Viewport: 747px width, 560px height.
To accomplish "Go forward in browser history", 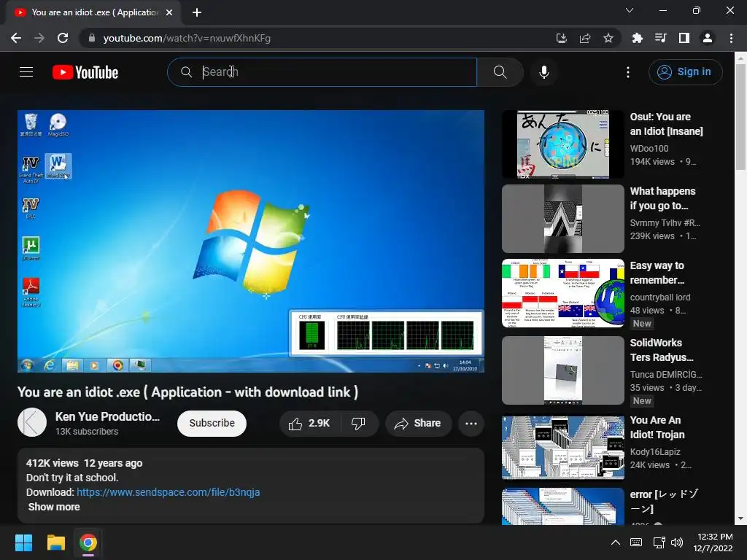I will 39,38.
